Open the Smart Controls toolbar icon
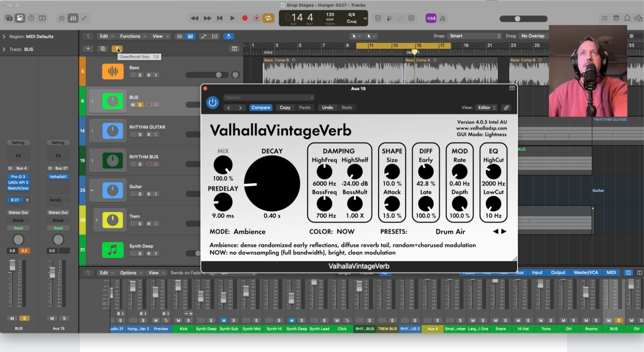This screenshot has height=352, width=644. [62, 18]
